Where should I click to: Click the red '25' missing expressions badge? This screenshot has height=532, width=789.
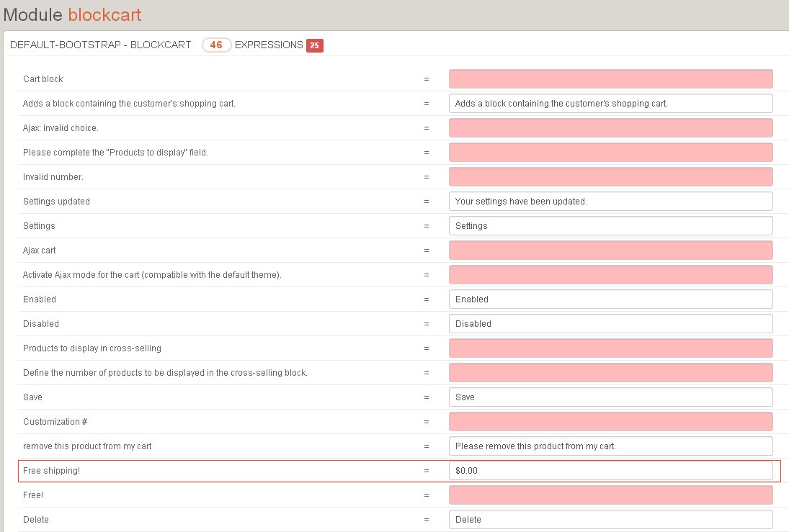pyautogui.click(x=314, y=45)
